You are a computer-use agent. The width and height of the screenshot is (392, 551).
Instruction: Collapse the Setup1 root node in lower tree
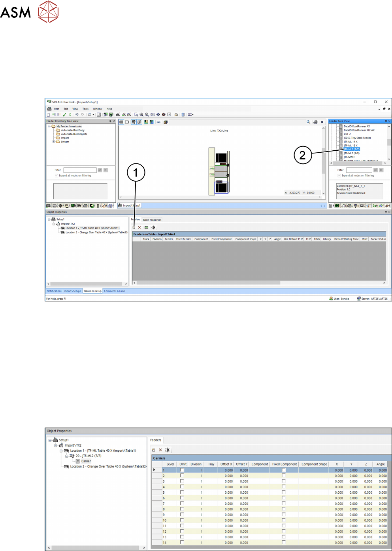point(50,440)
